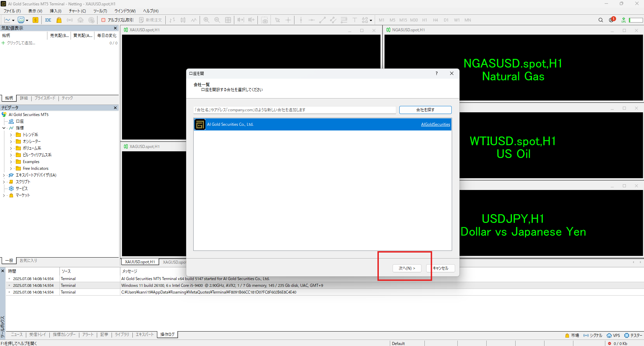Select the D1 timeframe
This screenshot has width=644, height=346.
point(446,20)
